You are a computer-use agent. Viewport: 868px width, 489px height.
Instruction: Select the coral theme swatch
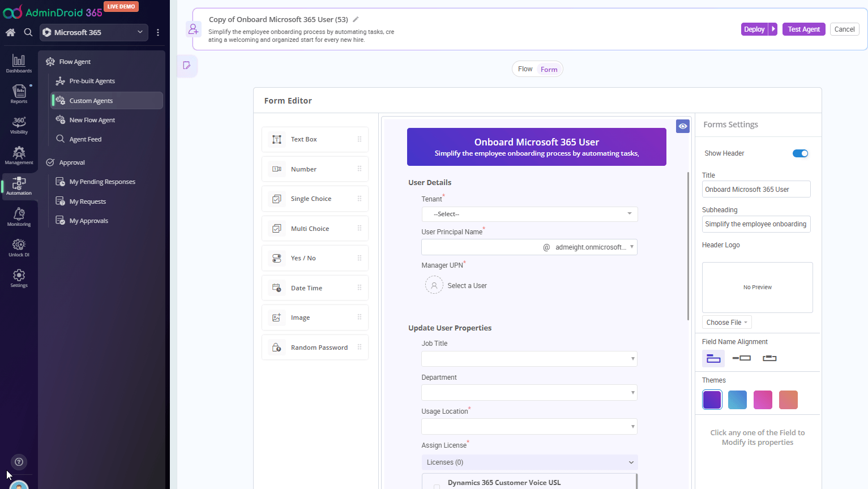point(788,400)
